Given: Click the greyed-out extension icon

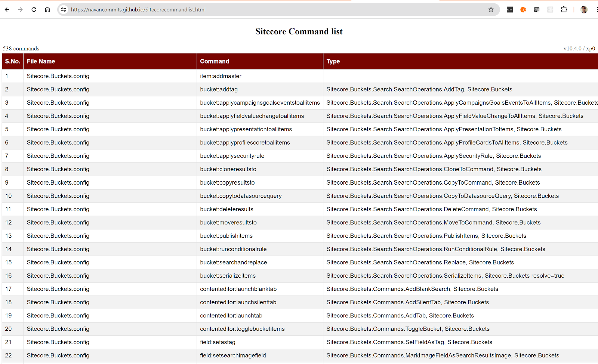Looking at the screenshot, I should click(550, 10).
